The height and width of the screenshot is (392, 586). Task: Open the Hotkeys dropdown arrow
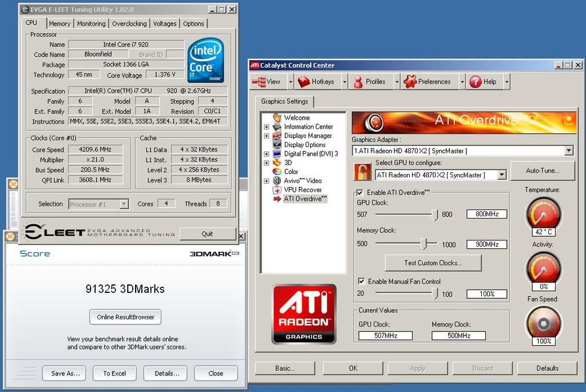tap(345, 82)
